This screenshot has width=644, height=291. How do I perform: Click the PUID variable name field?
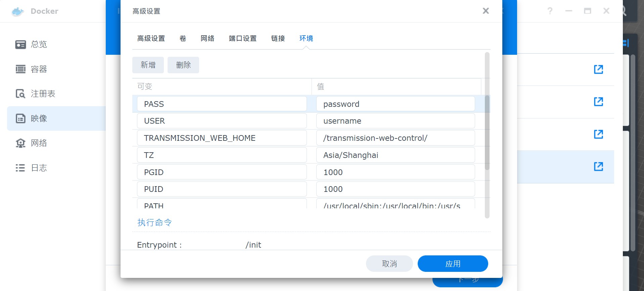[222, 189]
